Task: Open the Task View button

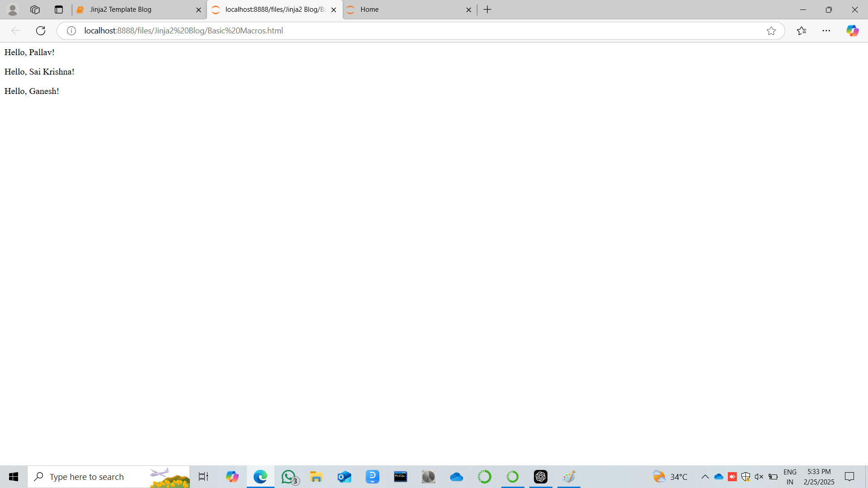Action: pos(203,477)
